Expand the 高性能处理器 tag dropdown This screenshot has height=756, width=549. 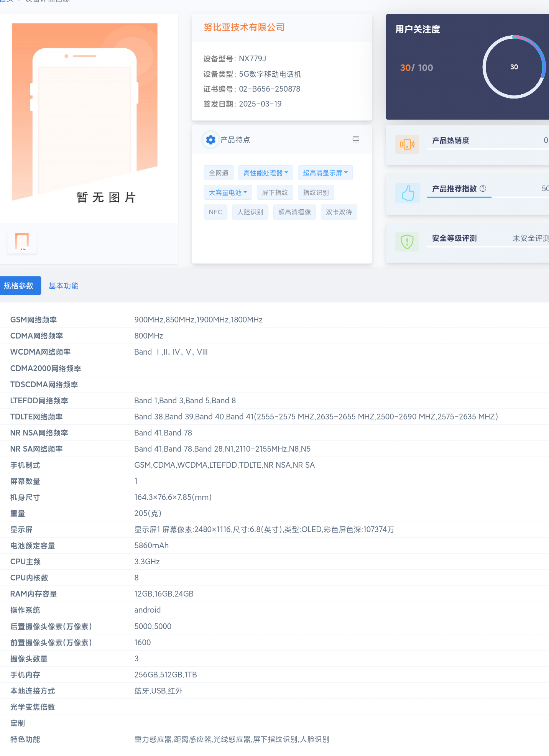(266, 173)
